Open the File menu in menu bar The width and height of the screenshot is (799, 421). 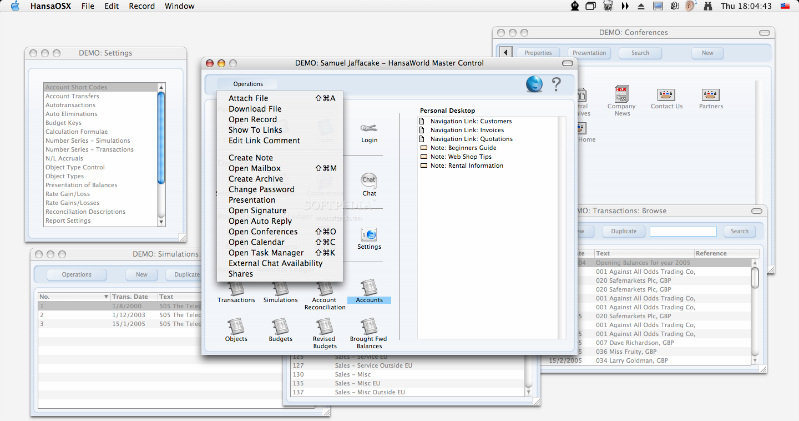(88, 6)
